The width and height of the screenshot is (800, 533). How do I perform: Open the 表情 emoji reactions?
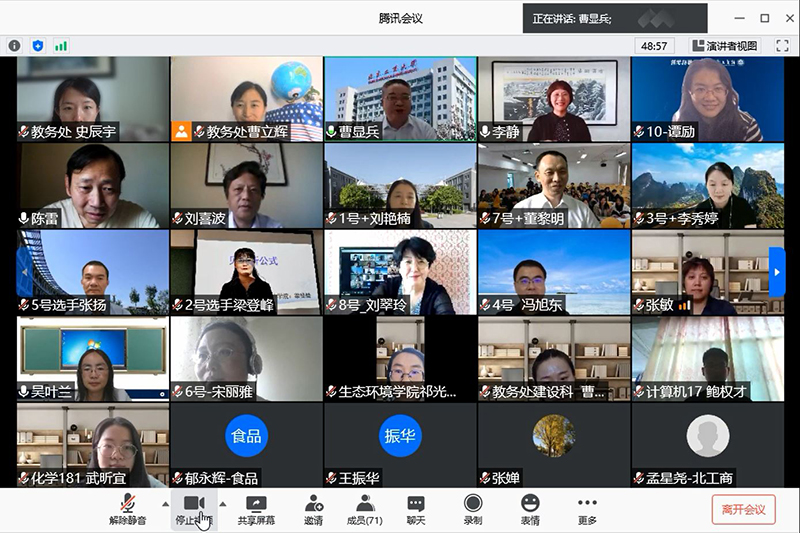click(x=530, y=509)
